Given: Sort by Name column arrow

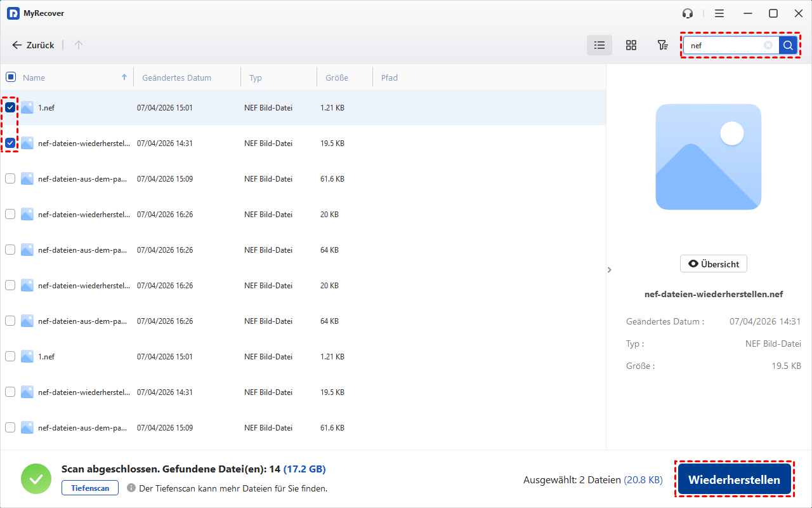Looking at the screenshot, I should [x=124, y=77].
